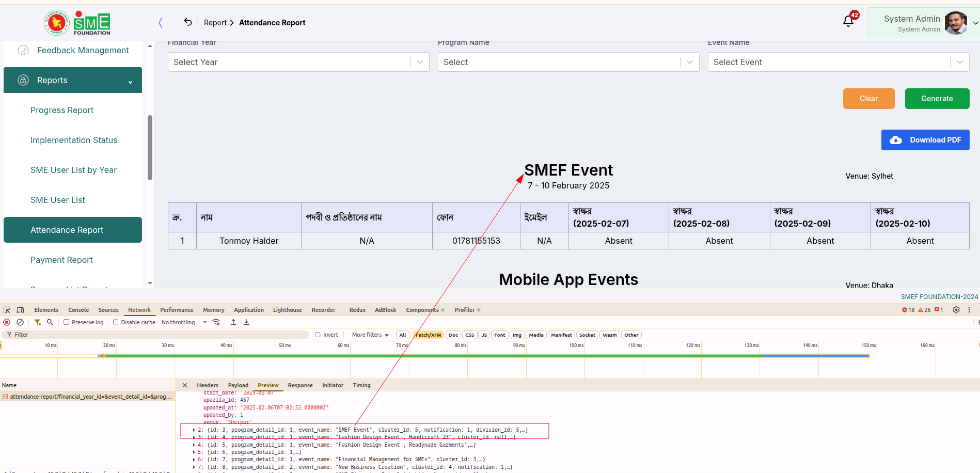Clear network log icon
980x473 pixels.
point(20,322)
